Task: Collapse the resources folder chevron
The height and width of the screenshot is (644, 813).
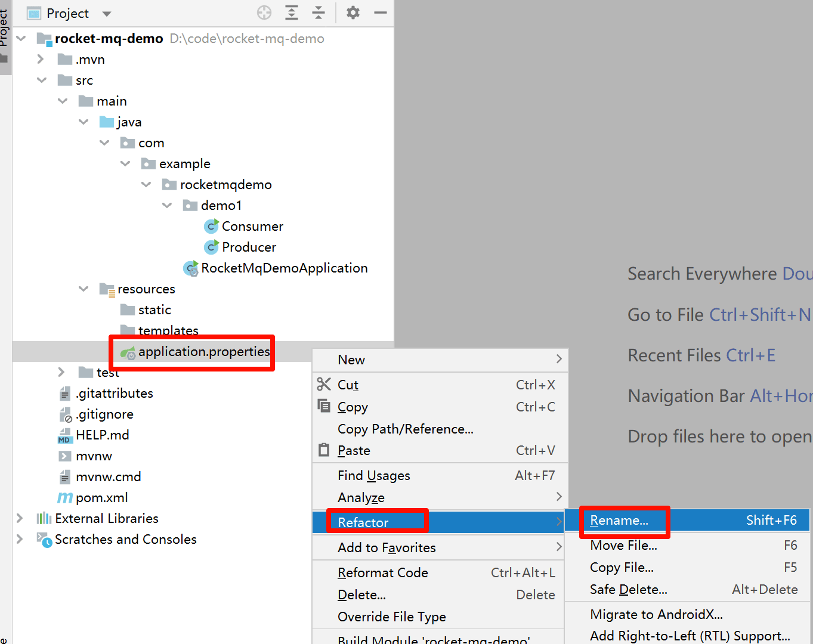Action: (x=84, y=289)
